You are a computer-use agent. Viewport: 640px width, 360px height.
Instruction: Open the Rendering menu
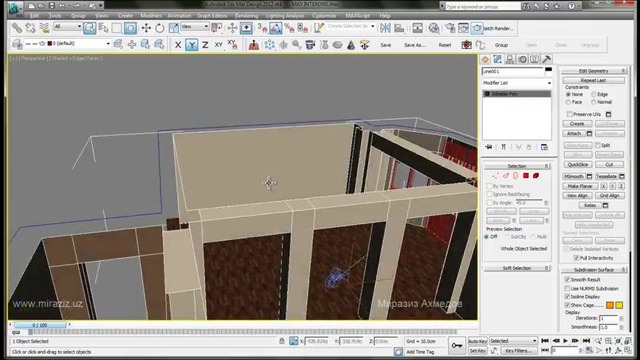point(247,16)
